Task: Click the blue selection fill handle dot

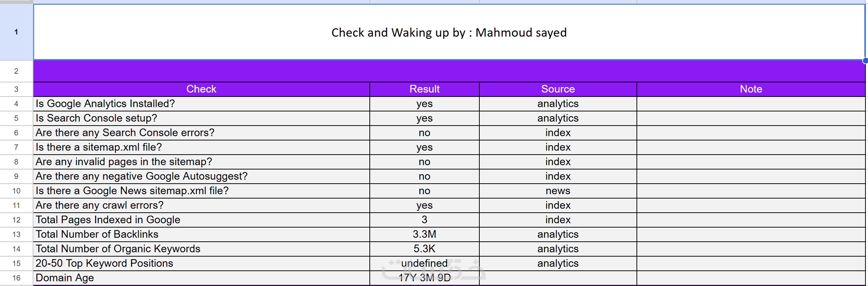Action: coord(865,61)
